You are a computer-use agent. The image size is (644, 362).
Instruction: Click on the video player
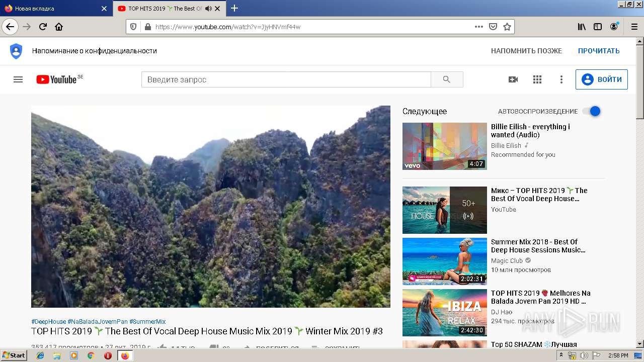pyautogui.click(x=211, y=206)
